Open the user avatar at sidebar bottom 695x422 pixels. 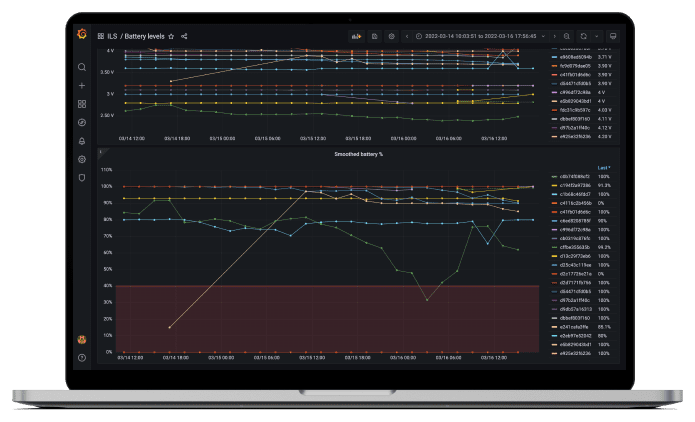click(x=82, y=340)
